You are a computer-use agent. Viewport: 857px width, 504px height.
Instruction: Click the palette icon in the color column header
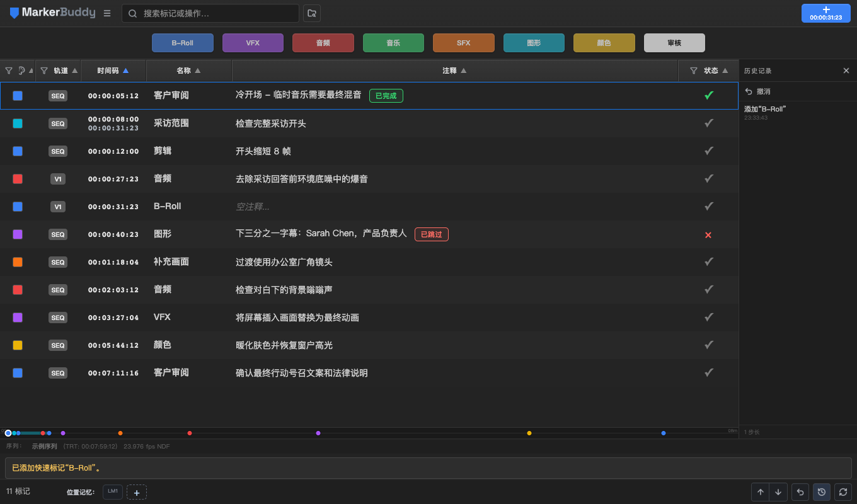tap(21, 71)
